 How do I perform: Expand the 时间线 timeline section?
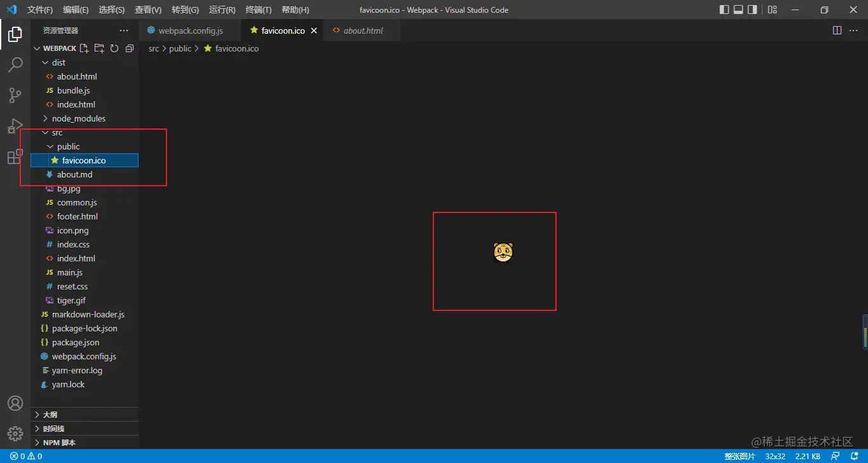pos(85,429)
